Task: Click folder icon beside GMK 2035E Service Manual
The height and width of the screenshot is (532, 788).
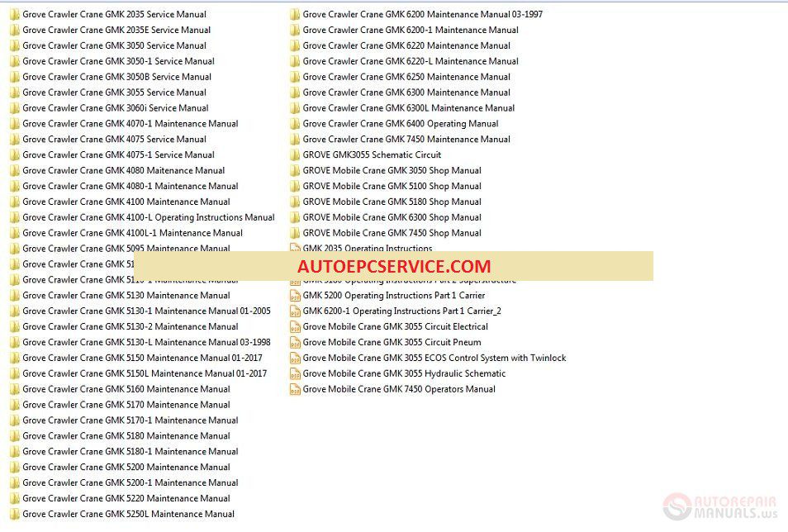Action: pos(15,31)
